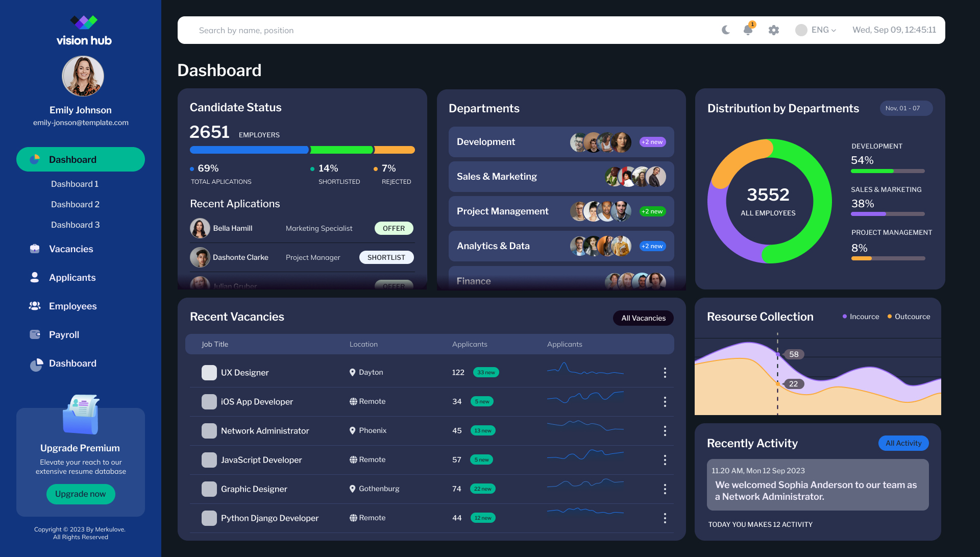
Task: Click the Development 54% progress bar
Action: pos(888,171)
